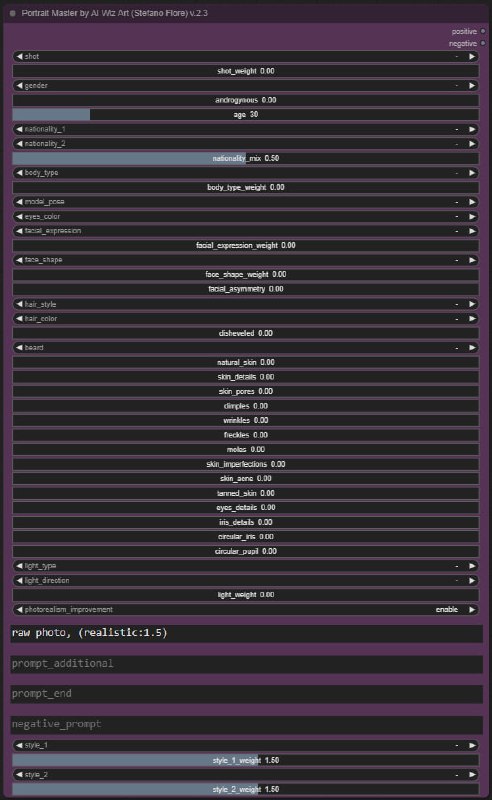This screenshot has height=800, width=492.
Task: Click the facial_expression_weight slider
Action: [245, 245]
